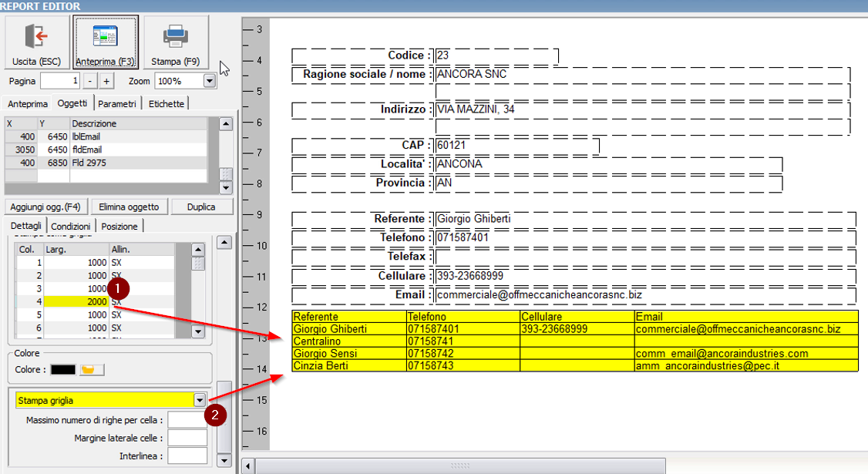868x474 pixels.
Task: Select the highlighted 2000 width cell
Action: [76, 302]
